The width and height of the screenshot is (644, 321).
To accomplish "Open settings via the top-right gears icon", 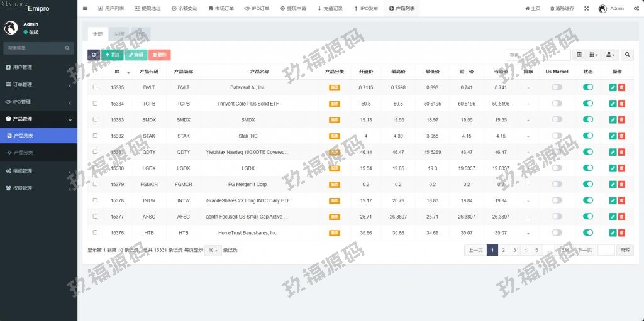I will 636,9.
